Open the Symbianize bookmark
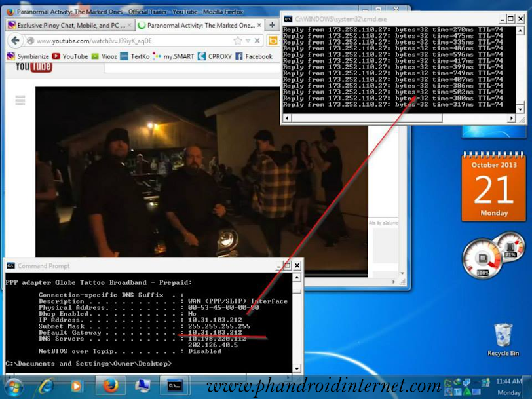 [x=28, y=56]
